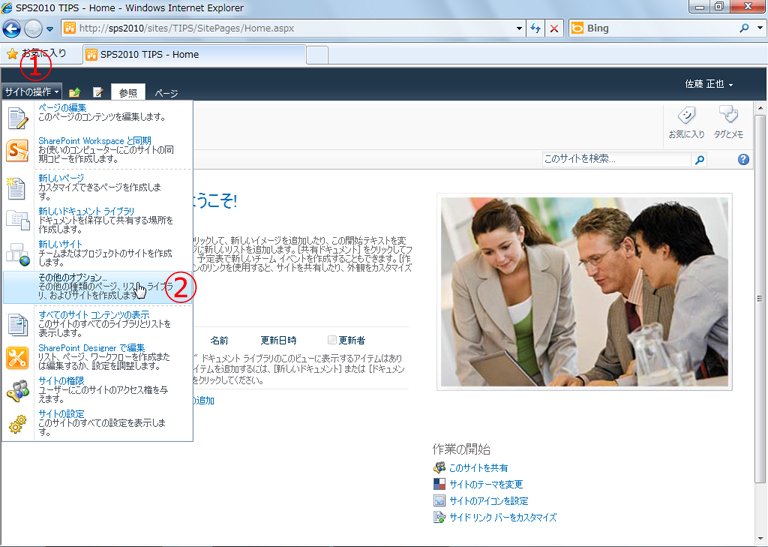Image resolution: width=768 pixels, height=547 pixels.
Task: Sort by the 名前 column header
Action: pyautogui.click(x=219, y=340)
